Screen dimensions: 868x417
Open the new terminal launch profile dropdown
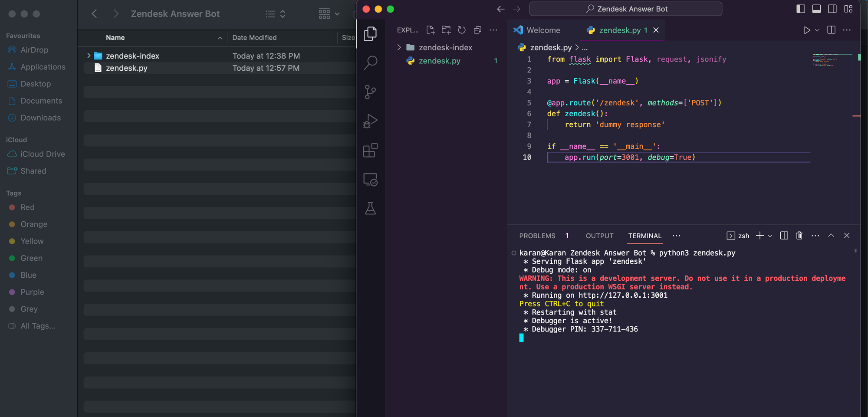click(770, 236)
